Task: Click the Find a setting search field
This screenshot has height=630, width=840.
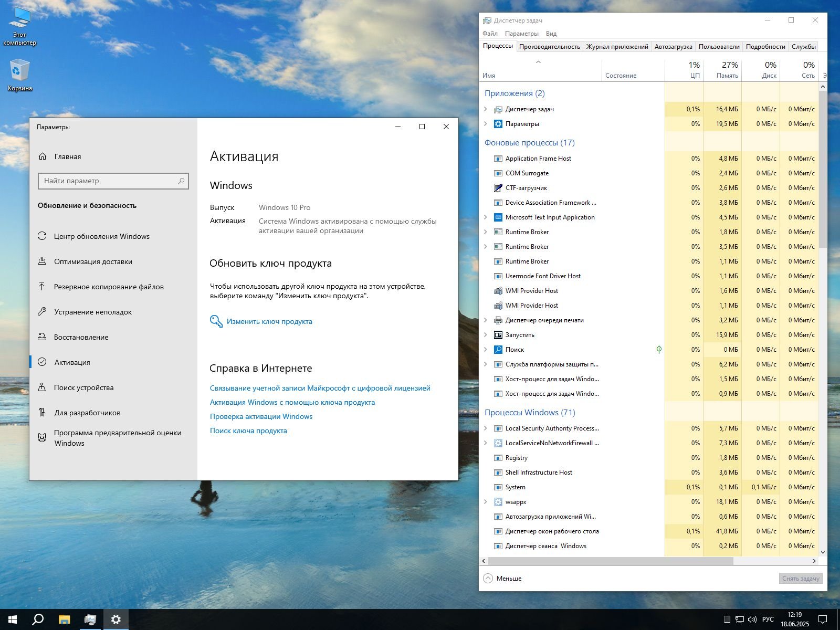Action: click(109, 181)
